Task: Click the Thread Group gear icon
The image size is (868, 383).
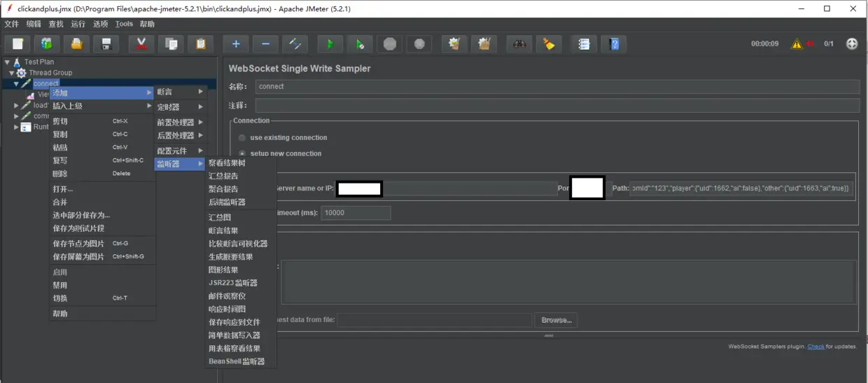Action: 22,73
